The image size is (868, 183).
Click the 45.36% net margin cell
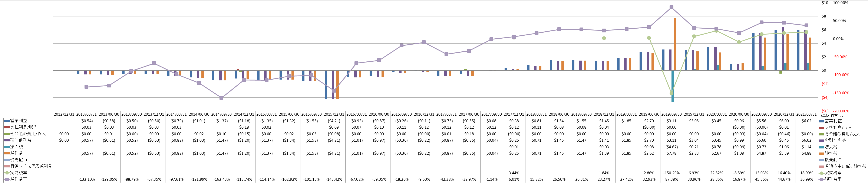[x=762, y=179]
